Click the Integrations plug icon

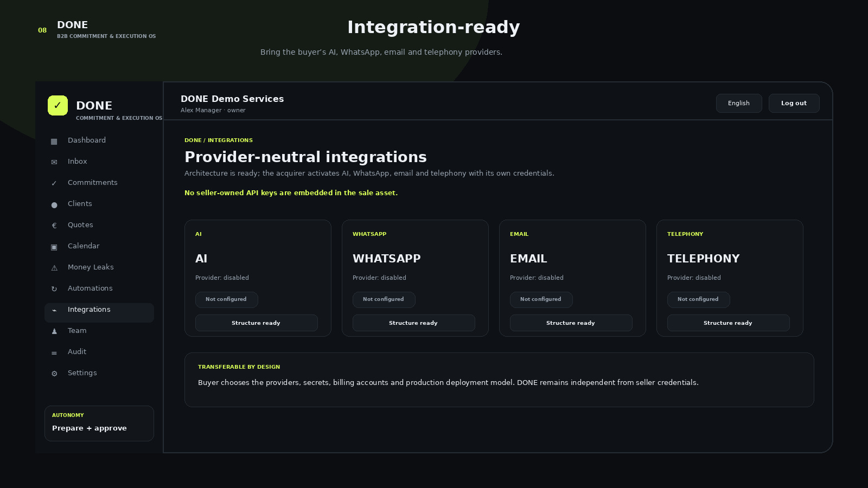click(54, 311)
